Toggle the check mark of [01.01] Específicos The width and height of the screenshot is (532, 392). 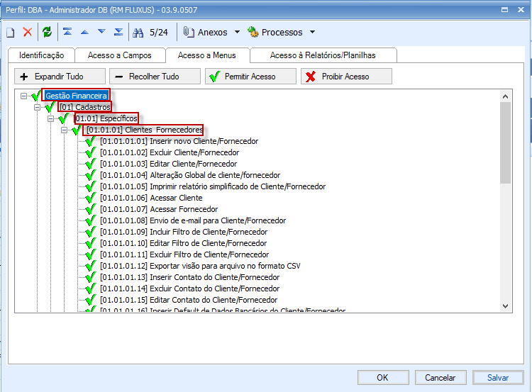click(63, 118)
